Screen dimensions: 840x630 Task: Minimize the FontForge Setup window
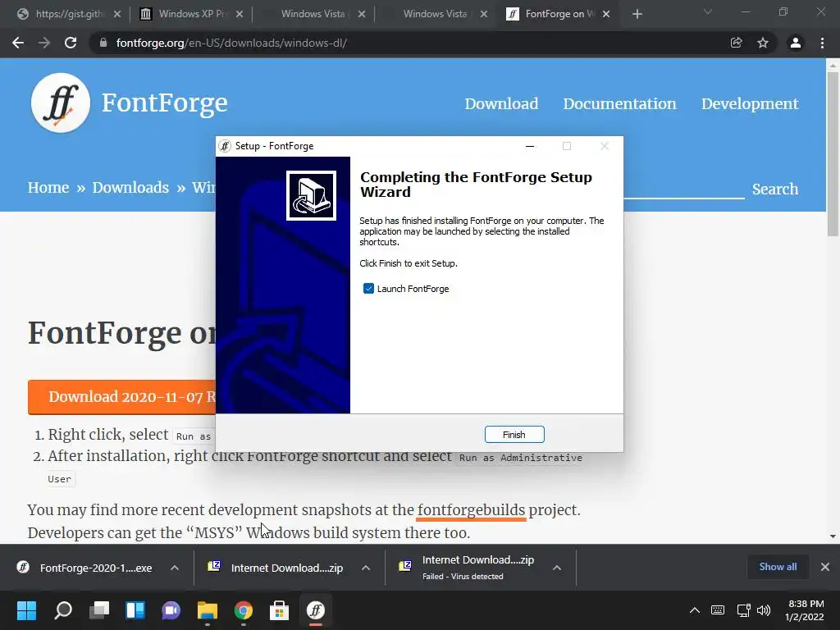530,146
